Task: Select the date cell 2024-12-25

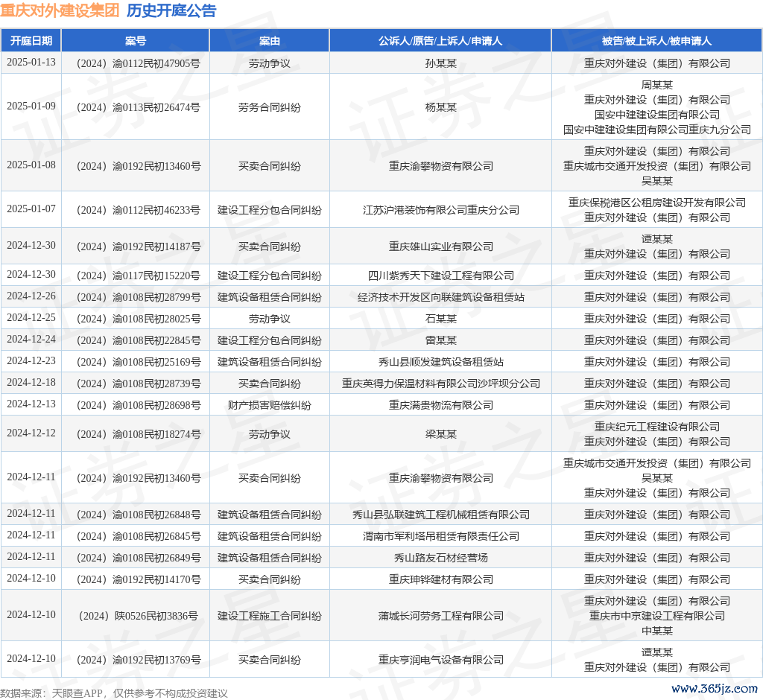Action: pos(31,318)
